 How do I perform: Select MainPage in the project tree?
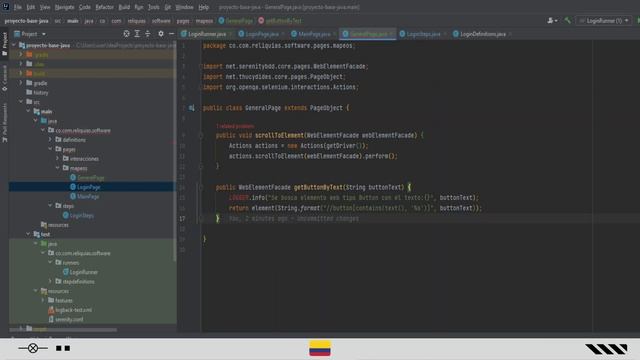click(88, 196)
